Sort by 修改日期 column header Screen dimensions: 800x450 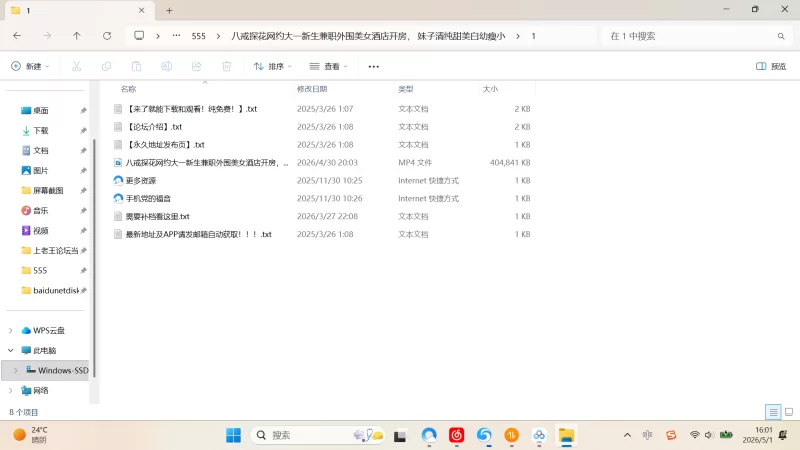point(312,89)
